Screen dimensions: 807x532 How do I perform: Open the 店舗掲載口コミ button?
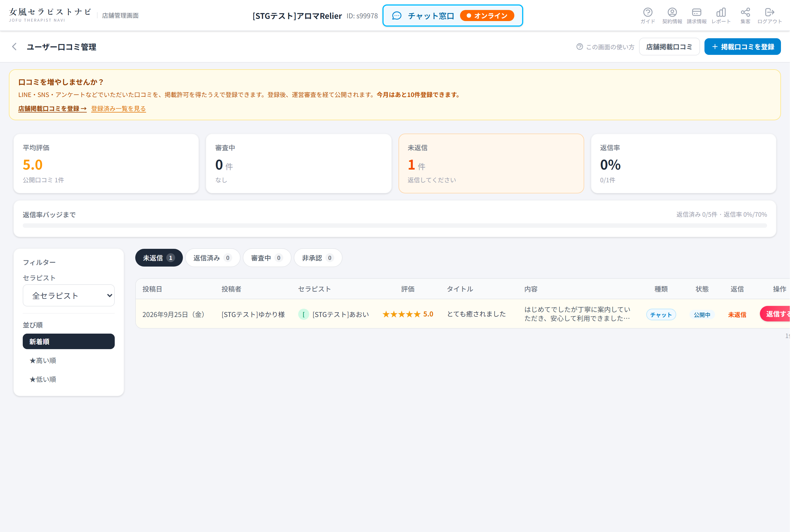[669, 47]
